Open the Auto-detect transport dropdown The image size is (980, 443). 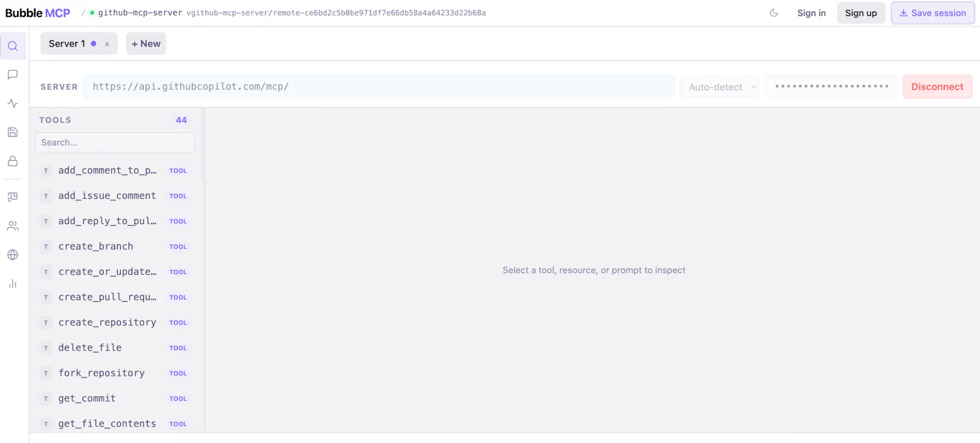pos(720,87)
